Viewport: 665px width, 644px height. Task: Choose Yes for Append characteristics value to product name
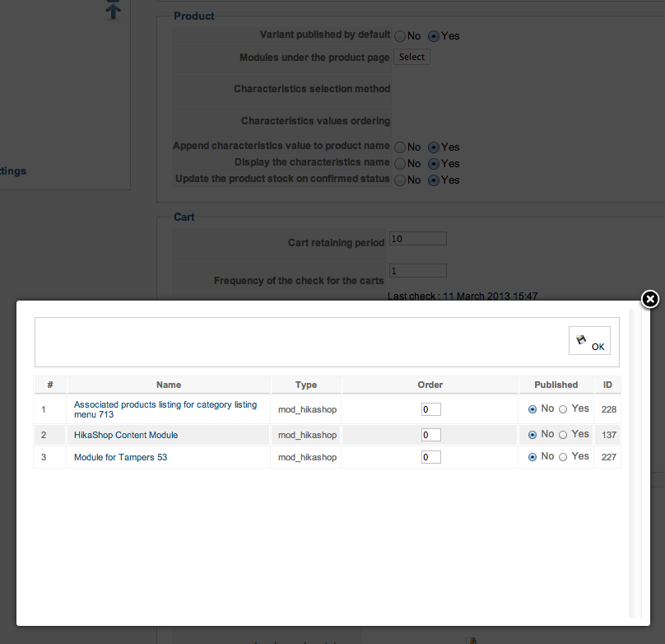[x=434, y=147]
